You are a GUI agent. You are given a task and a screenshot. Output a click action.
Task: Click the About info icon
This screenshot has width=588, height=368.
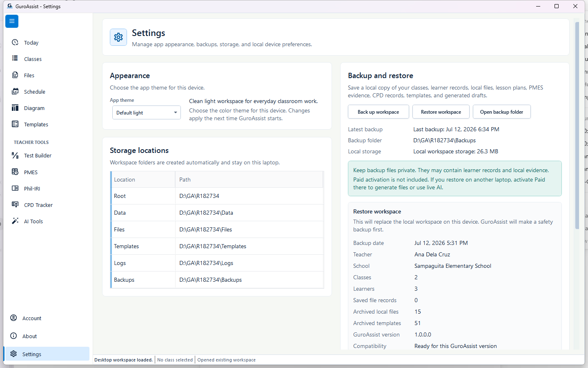[13, 336]
